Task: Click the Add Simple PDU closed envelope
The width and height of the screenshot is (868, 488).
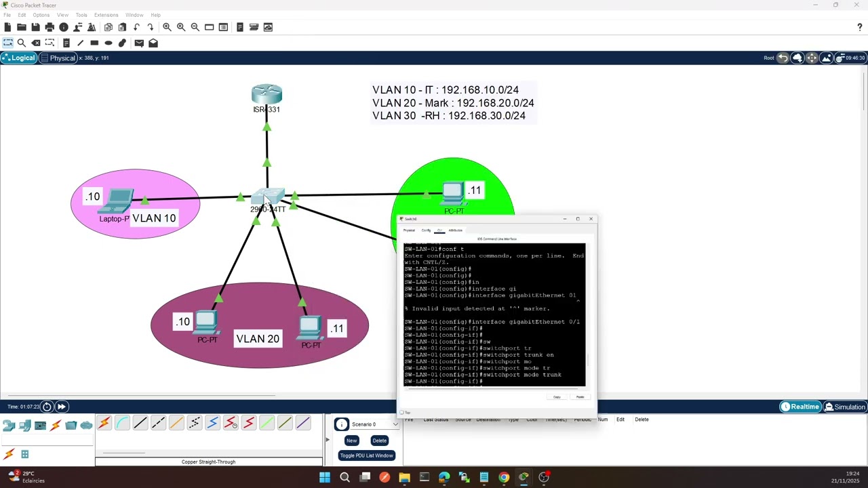Action: click(139, 43)
